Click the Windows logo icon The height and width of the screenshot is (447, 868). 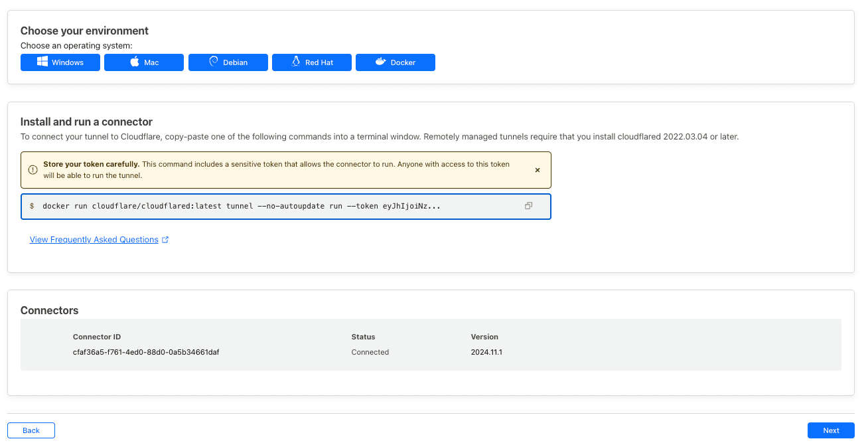(x=42, y=62)
